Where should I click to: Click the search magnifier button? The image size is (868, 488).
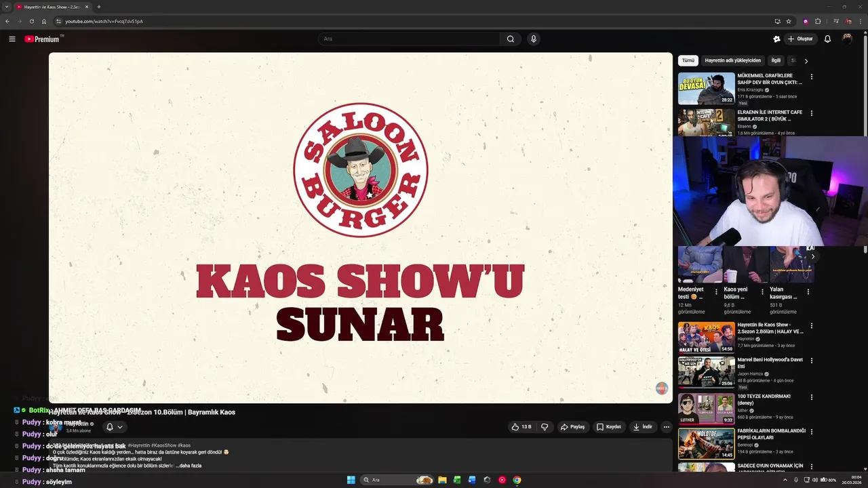(x=511, y=39)
